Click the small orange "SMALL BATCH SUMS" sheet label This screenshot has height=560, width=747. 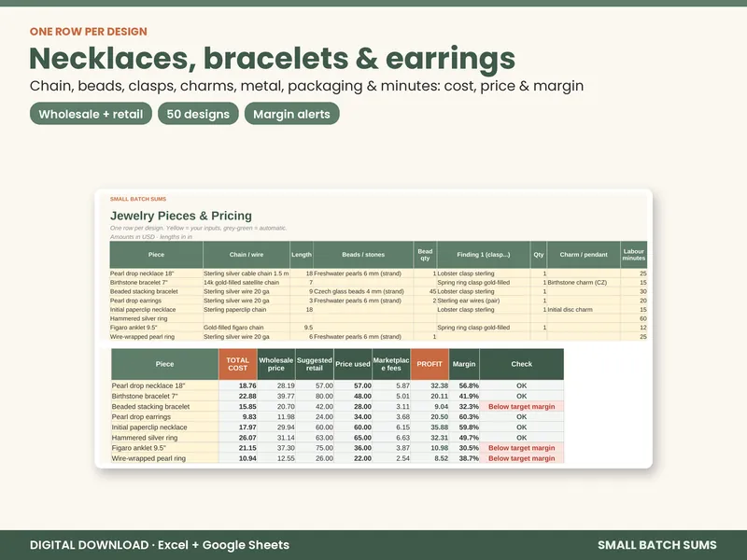(138, 199)
